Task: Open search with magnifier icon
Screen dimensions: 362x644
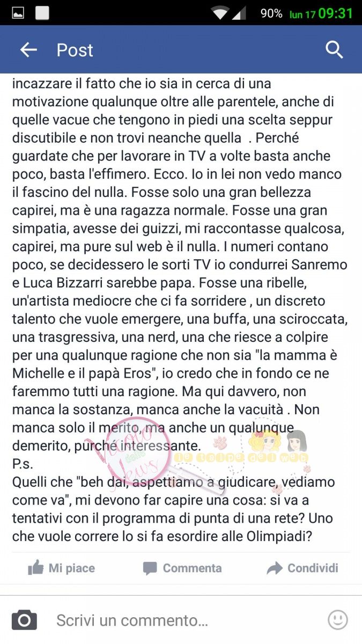Action: 334,50
